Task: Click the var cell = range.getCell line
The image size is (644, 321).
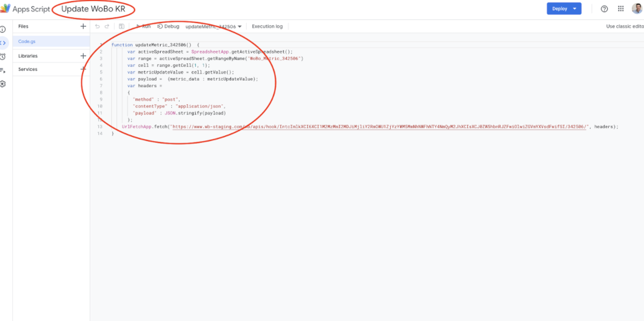Action: 168,65
